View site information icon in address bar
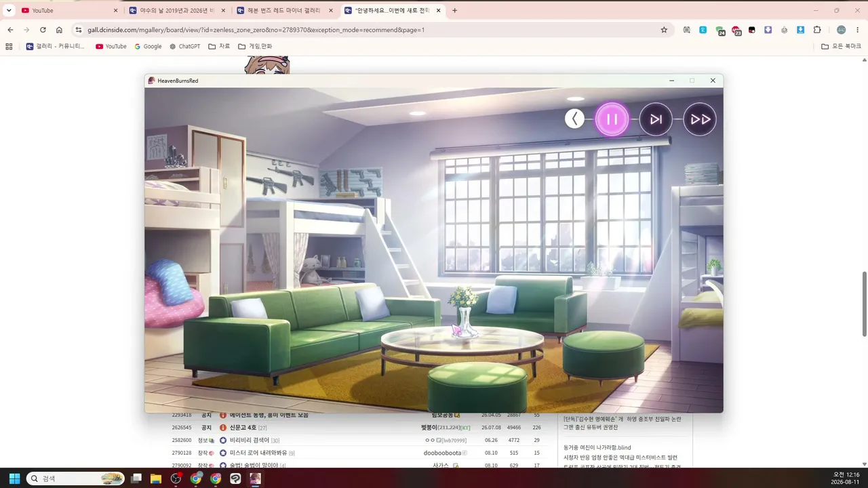The height and width of the screenshot is (488, 868). [78, 30]
